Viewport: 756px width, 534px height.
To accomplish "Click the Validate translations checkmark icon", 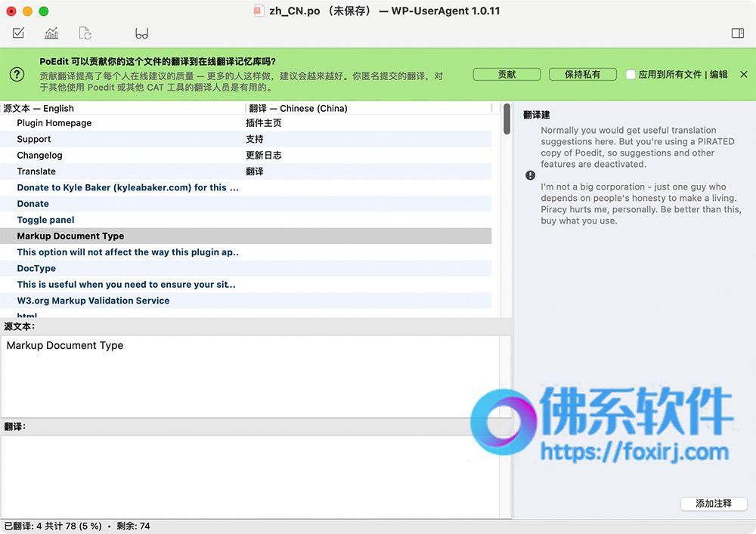I will pos(18,32).
